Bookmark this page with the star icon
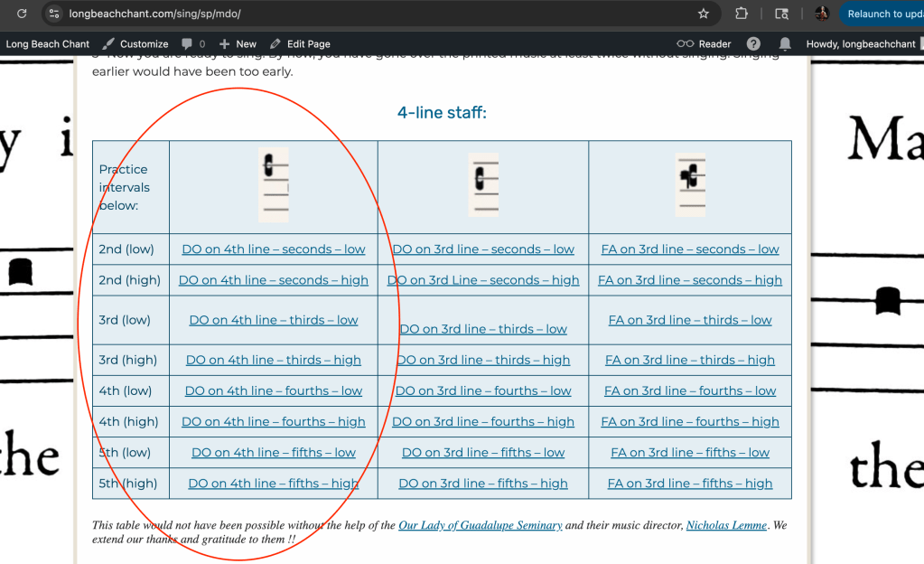 pyautogui.click(x=703, y=14)
